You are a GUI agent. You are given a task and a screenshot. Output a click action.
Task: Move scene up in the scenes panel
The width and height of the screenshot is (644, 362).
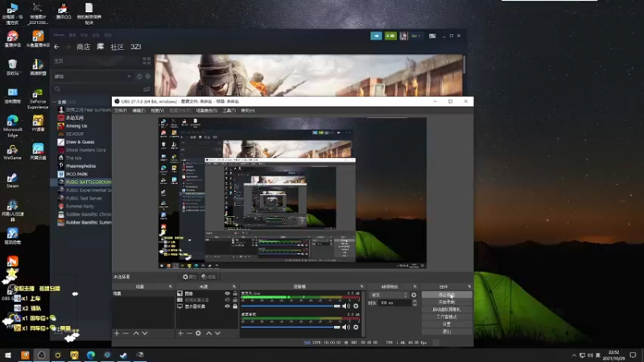pos(136,333)
